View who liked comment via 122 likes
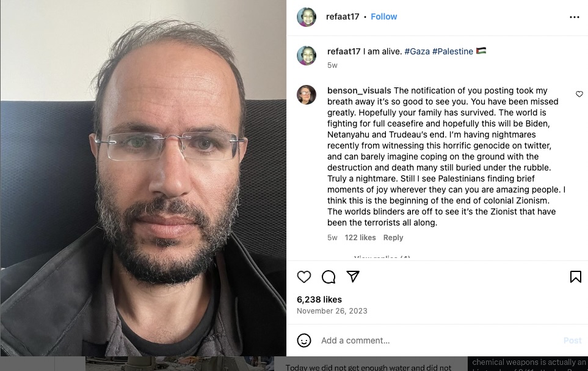This screenshot has width=588, height=371. 360,238
